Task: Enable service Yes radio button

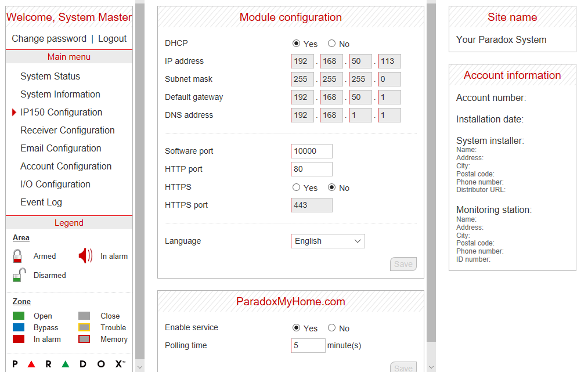Action: tap(296, 328)
